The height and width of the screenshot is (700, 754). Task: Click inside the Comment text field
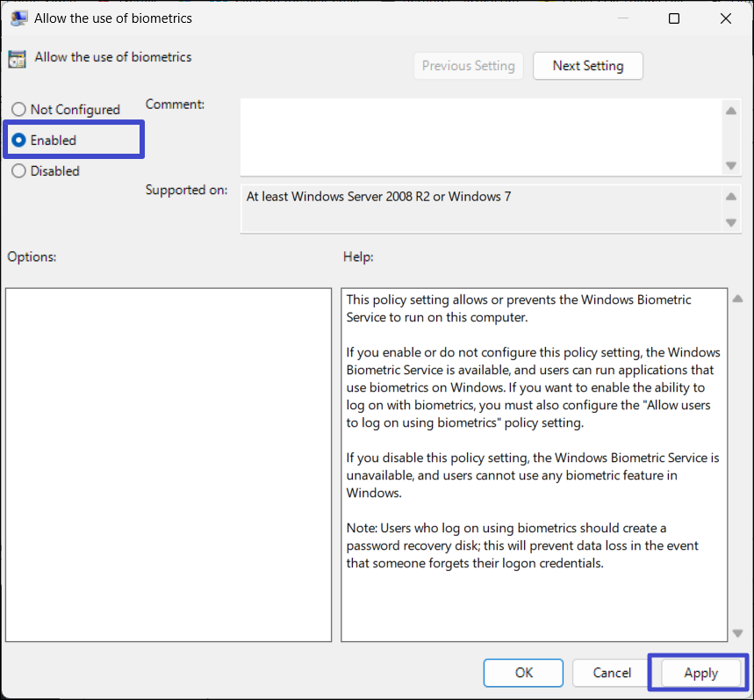480,136
